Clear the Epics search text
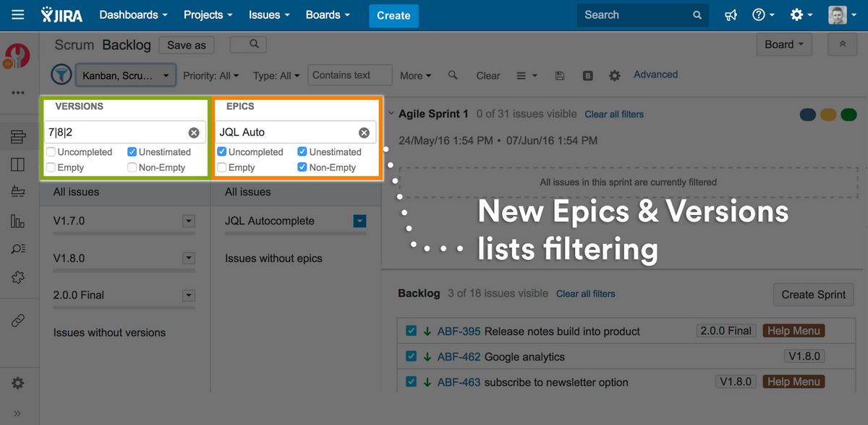Screen dimensions: 868x425 click(x=364, y=132)
